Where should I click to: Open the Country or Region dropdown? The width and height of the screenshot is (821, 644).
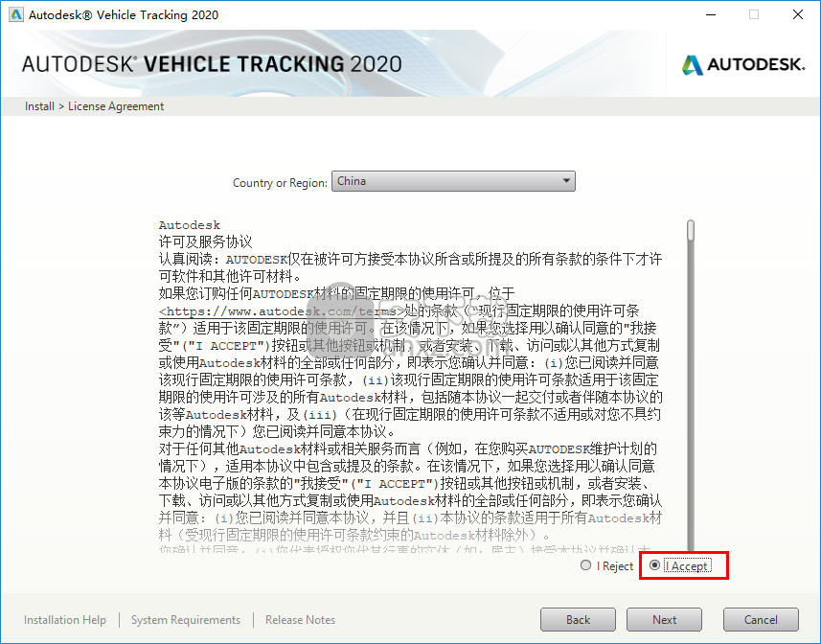click(453, 181)
